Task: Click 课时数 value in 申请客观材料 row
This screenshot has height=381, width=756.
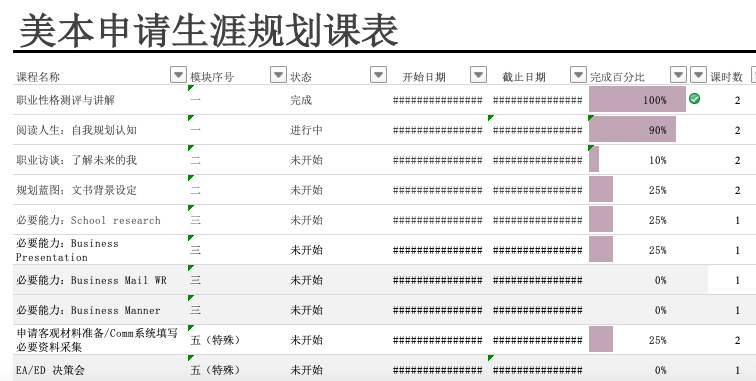Action: click(x=737, y=340)
